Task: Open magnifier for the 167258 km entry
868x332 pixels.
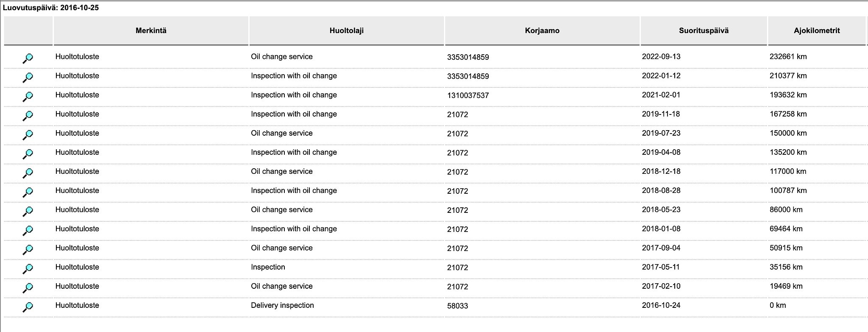Action: pos(28,115)
